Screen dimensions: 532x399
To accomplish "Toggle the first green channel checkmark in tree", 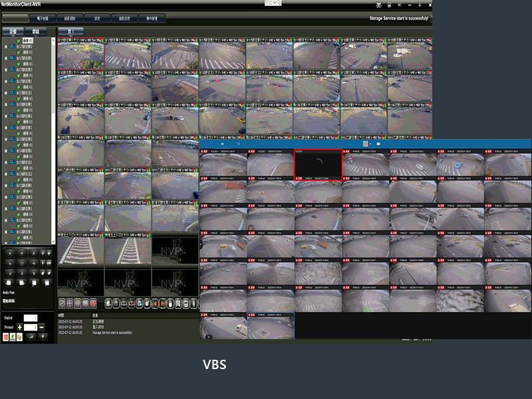I will [19, 41].
